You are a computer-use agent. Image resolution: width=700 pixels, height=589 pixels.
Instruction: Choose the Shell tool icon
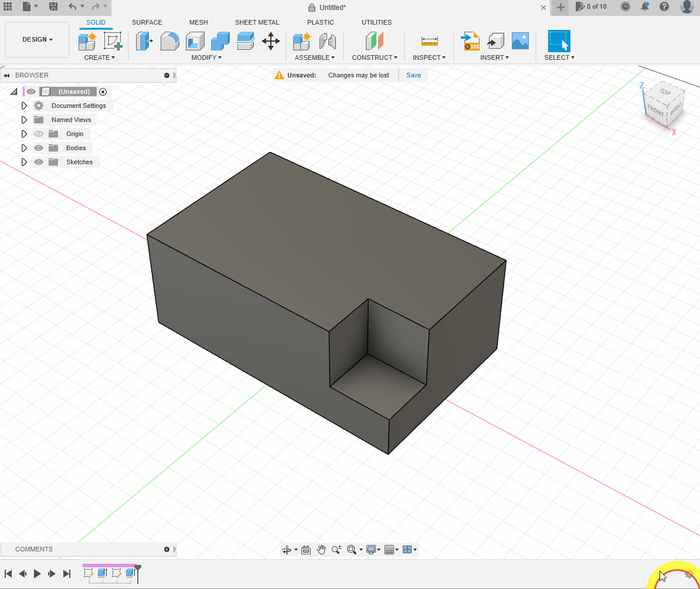click(x=195, y=41)
